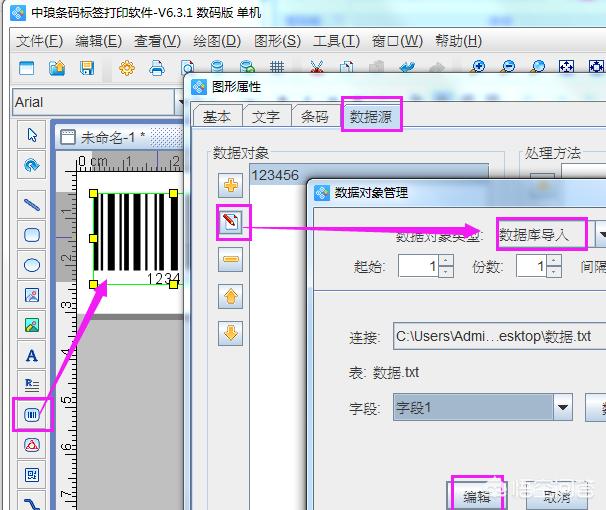Open the 工具(T) menu
The height and width of the screenshot is (510, 606).
[336, 41]
